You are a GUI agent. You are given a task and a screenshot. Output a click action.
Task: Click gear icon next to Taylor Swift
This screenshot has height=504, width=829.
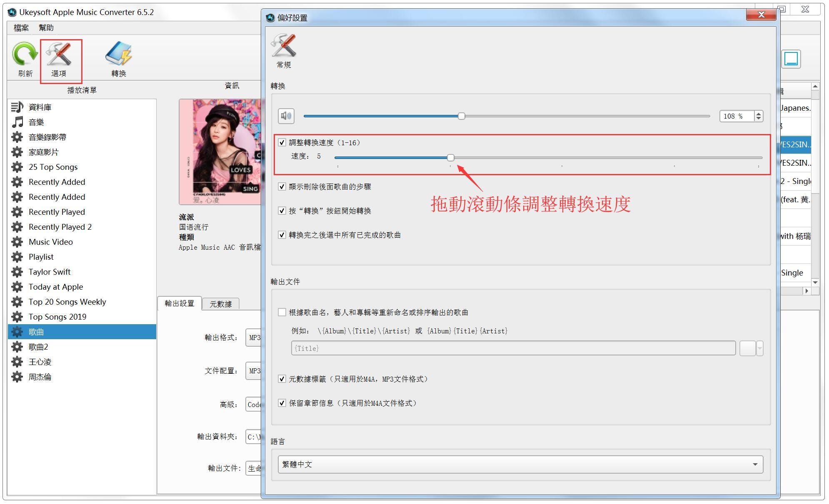click(17, 272)
